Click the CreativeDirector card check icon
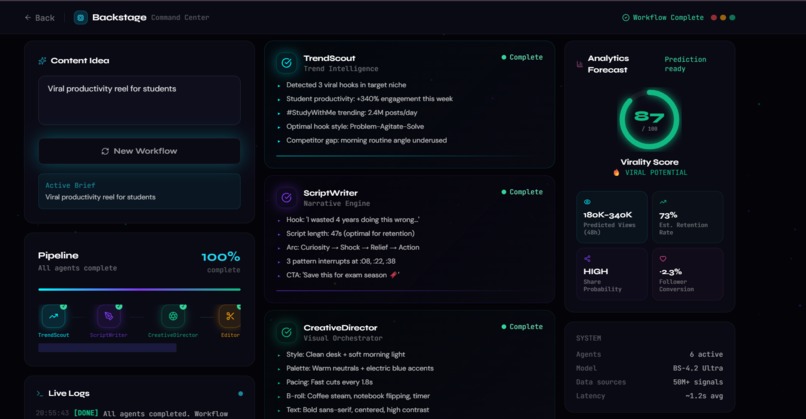Screen dimensions: 806x419 (286, 332)
